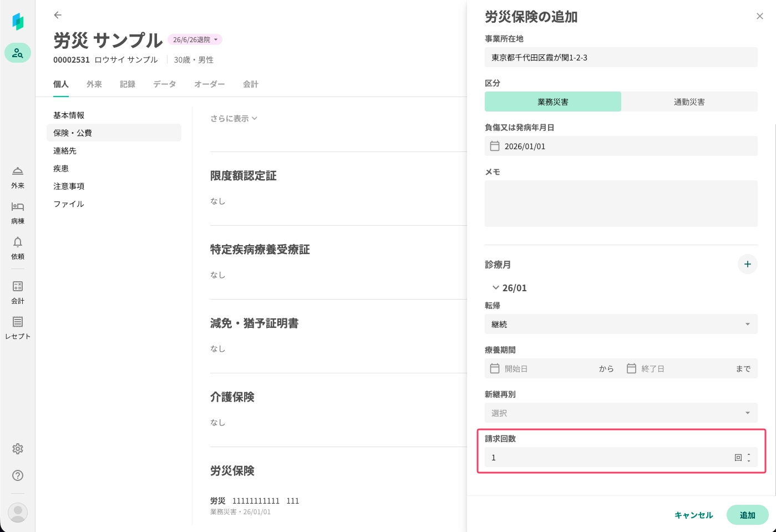Select 疾患 in the side menu

[114, 168]
